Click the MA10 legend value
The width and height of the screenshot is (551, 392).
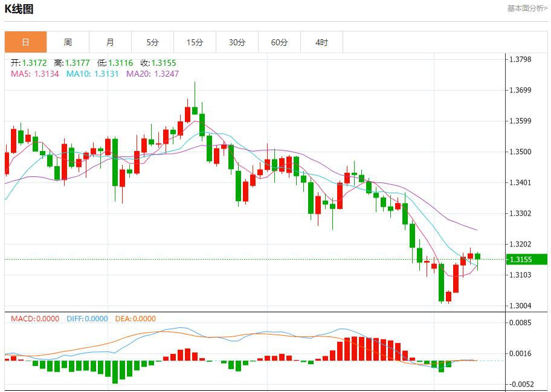[92, 74]
